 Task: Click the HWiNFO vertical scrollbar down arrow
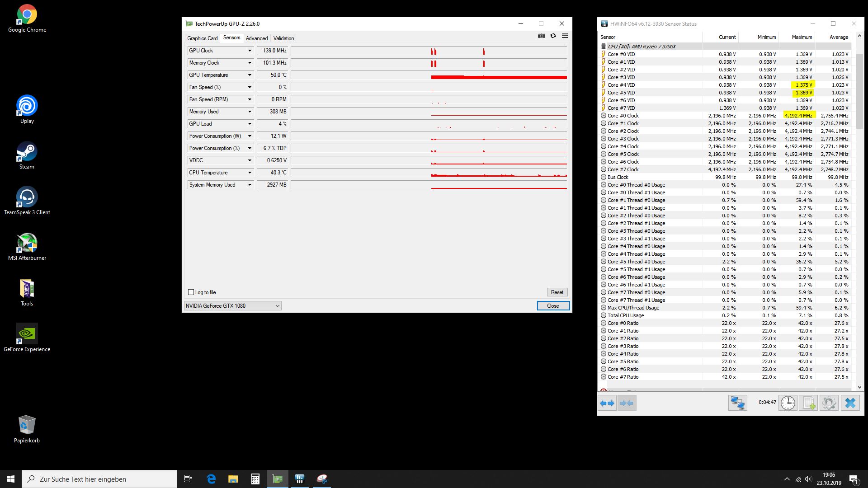[x=859, y=387]
